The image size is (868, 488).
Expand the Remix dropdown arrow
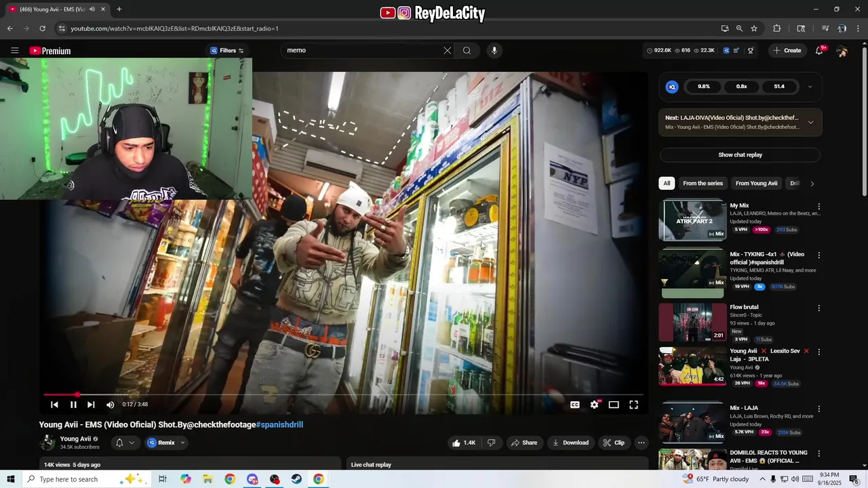click(182, 443)
